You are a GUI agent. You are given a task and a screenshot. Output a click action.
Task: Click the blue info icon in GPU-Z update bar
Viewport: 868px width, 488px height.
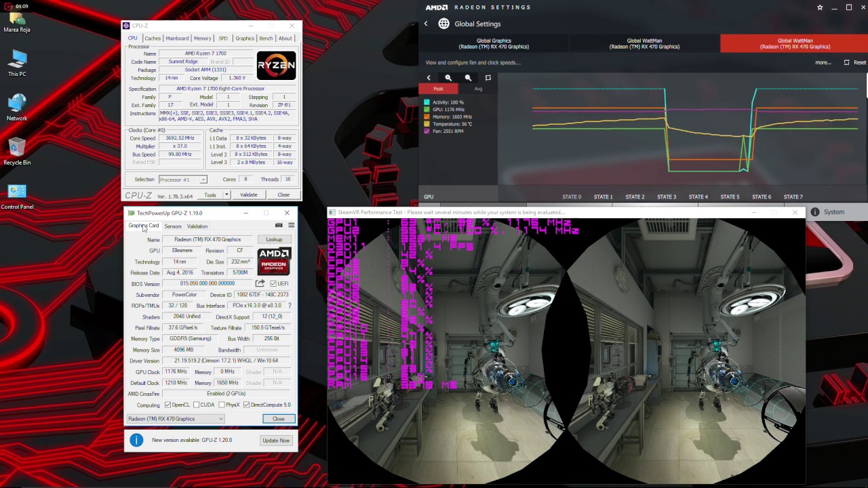136,441
